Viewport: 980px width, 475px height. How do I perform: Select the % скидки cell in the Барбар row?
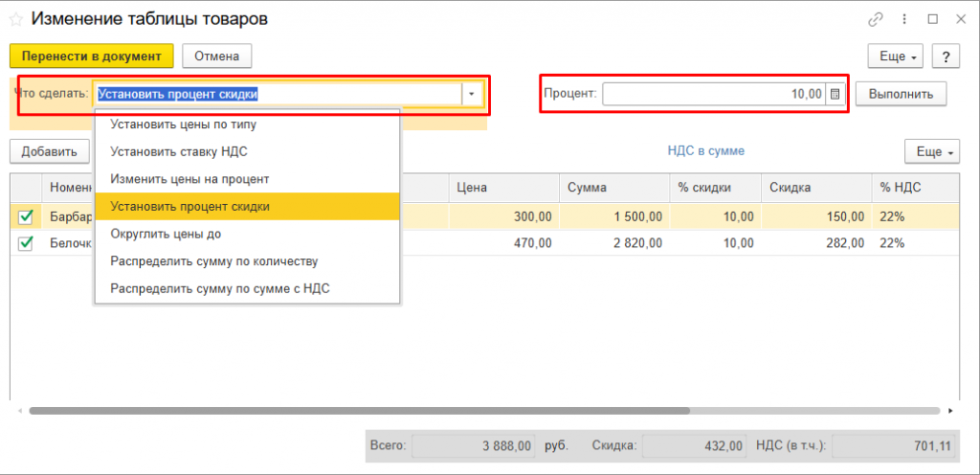(x=715, y=216)
